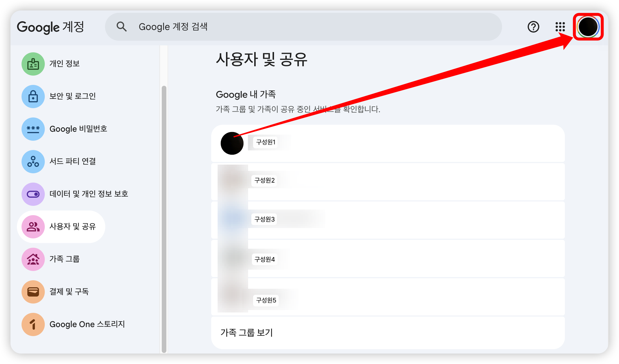Click the 보안 및 로그인 lock icon

(x=33, y=97)
